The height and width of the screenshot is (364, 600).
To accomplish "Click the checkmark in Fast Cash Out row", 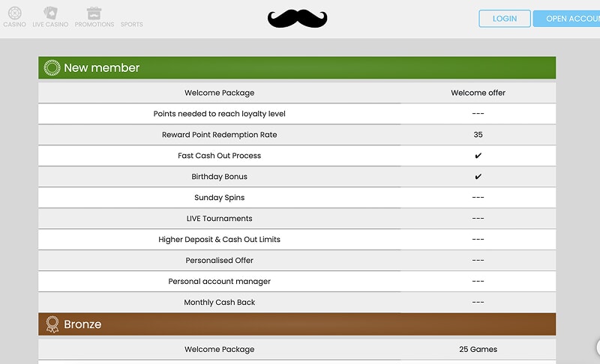I will tap(478, 156).
